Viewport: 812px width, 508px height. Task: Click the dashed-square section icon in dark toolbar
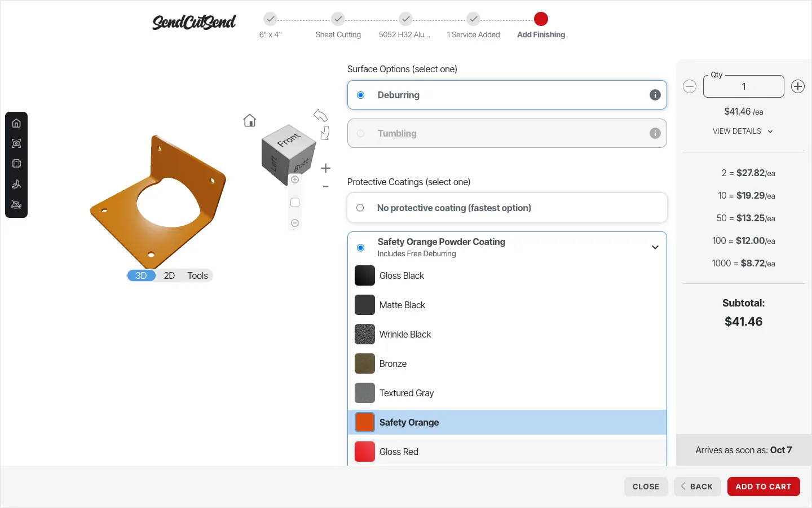pyautogui.click(x=16, y=164)
